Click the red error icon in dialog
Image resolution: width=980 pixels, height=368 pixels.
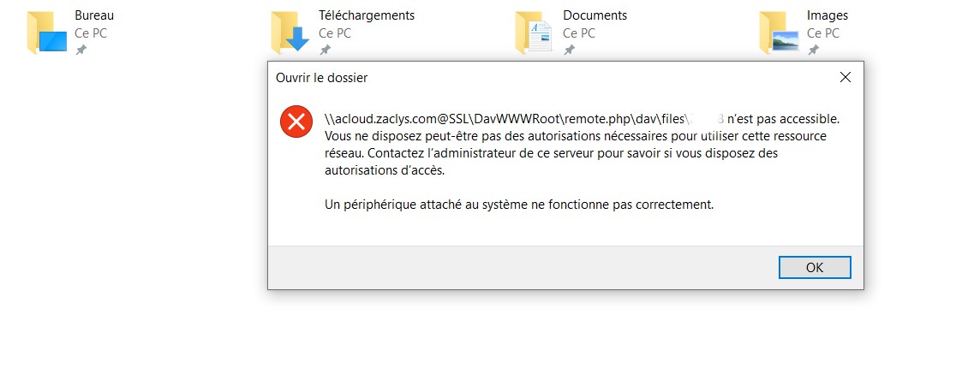click(296, 121)
